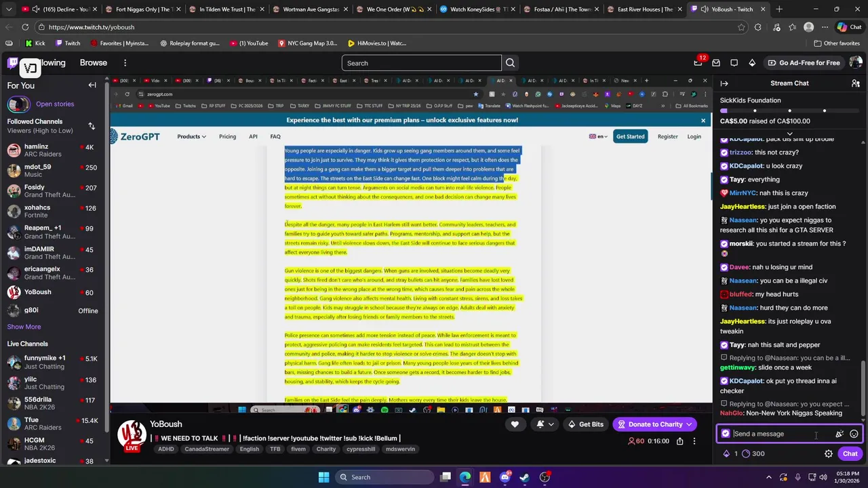Open Other favorites folder in bookmarks bar
Screen dimensions: 868x488
coord(836,43)
